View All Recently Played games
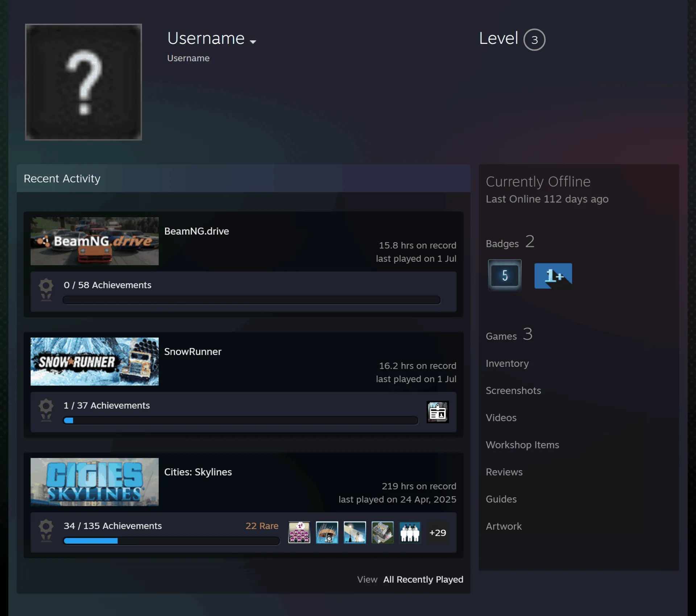Image resolution: width=696 pixels, height=616 pixels. (423, 579)
